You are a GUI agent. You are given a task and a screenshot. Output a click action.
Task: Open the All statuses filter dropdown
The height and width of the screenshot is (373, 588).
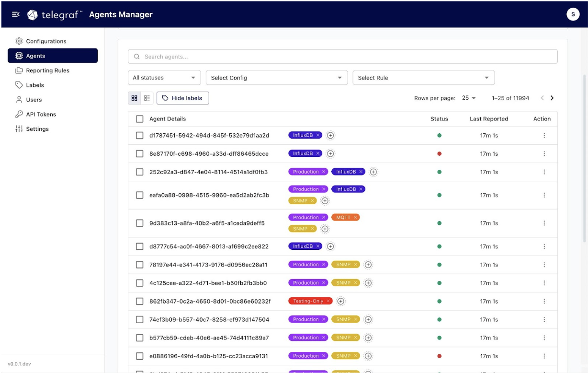[164, 78]
